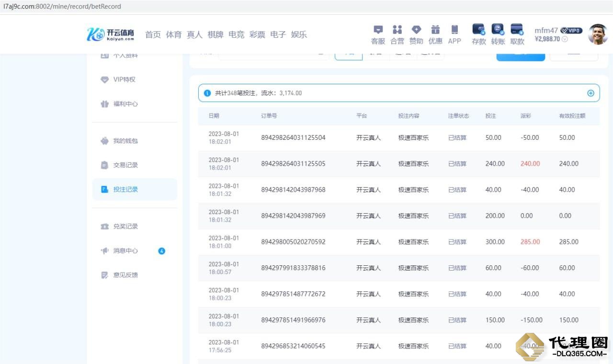Click order number 894298005020270592
The height and width of the screenshot is (364, 613).
293,242
